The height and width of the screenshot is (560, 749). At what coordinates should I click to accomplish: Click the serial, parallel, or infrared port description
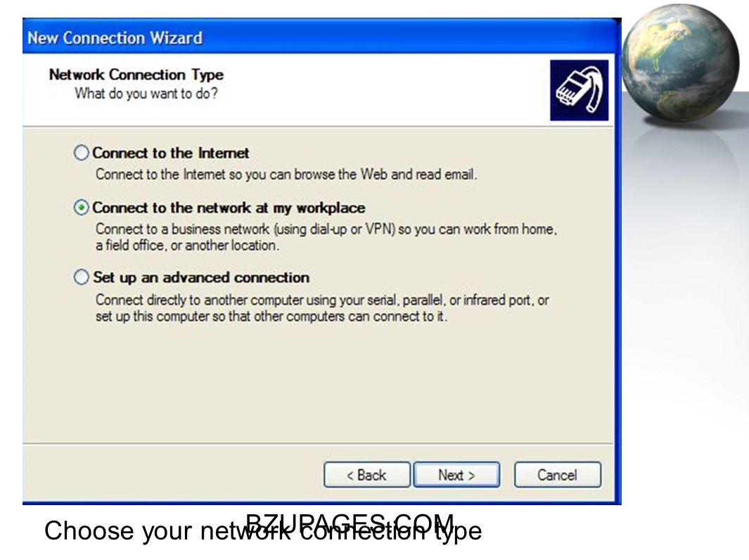(x=322, y=308)
